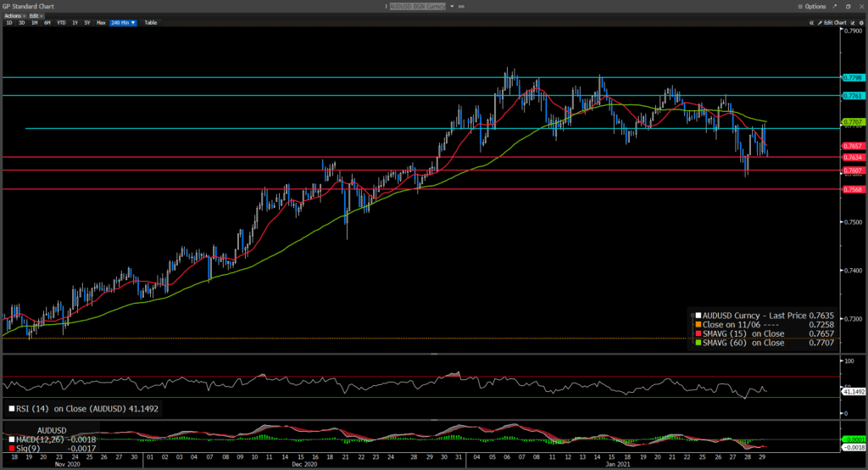Image resolution: width=868 pixels, height=470 pixels.
Task: Click the green 0.7707 SMA value label
Action: click(853, 122)
